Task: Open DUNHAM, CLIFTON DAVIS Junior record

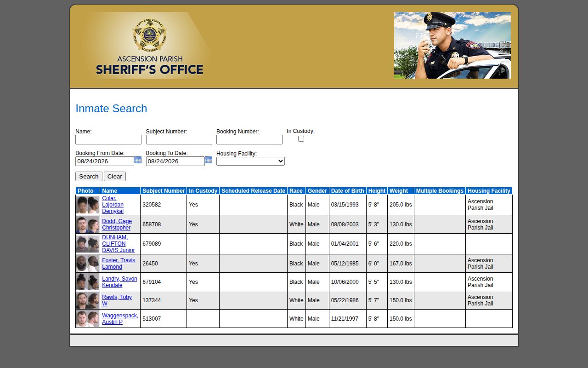Action: pos(119,244)
